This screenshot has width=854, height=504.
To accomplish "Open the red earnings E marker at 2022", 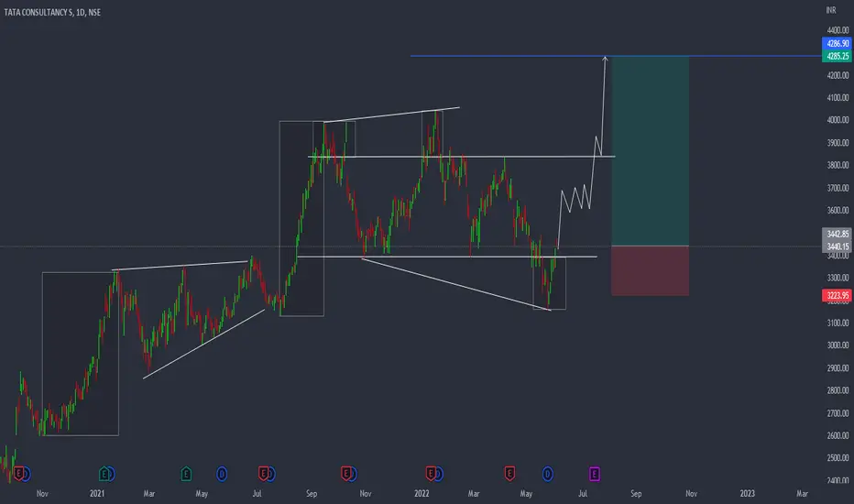I will [x=431, y=474].
